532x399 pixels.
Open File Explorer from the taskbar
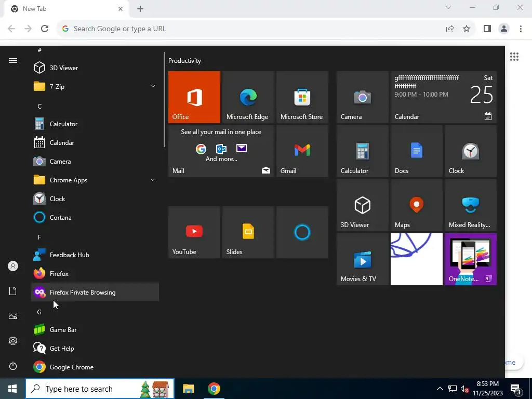pos(188,389)
